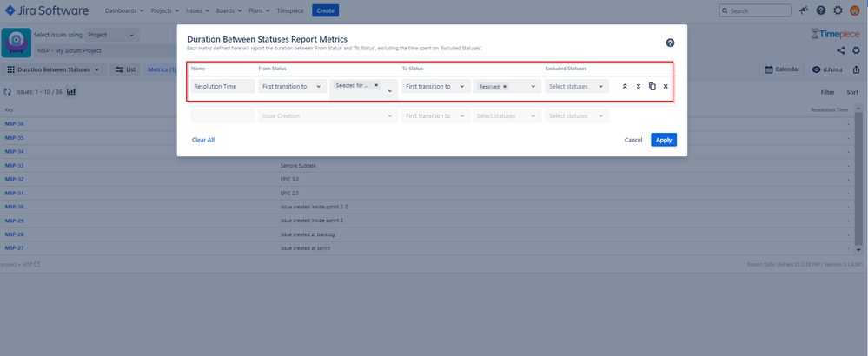Image resolution: width=868 pixels, height=356 pixels.
Task: Open issue MSP-36
Action: coord(15,124)
